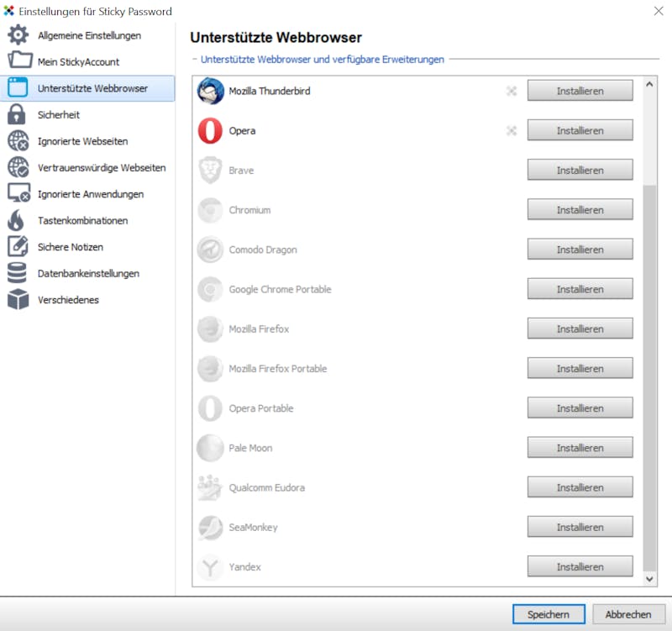Click the Opera Portable logo
The image size is (672, 631).
[210, 408]
